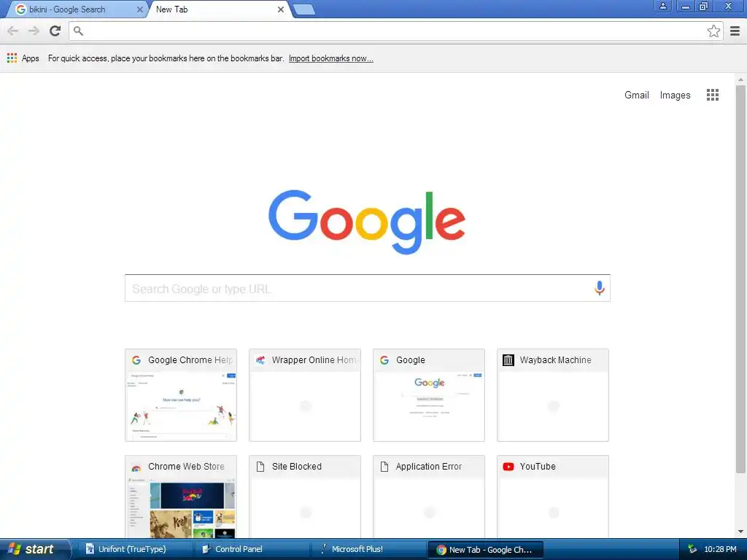Open the Google apps grid launcher
The width and height of the screenshot is (747, 560).
point(712,95)
